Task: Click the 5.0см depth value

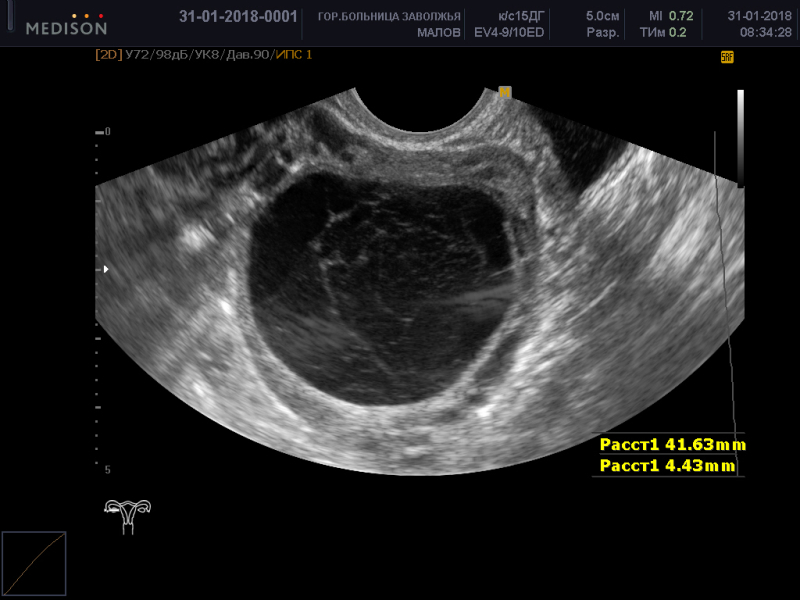Action: coord(603,16)
